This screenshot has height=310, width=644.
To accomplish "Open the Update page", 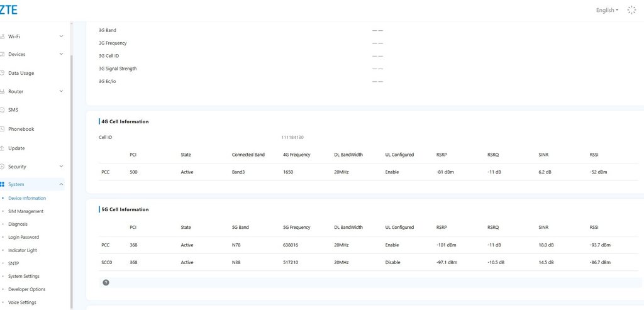I will coord(16,148).
